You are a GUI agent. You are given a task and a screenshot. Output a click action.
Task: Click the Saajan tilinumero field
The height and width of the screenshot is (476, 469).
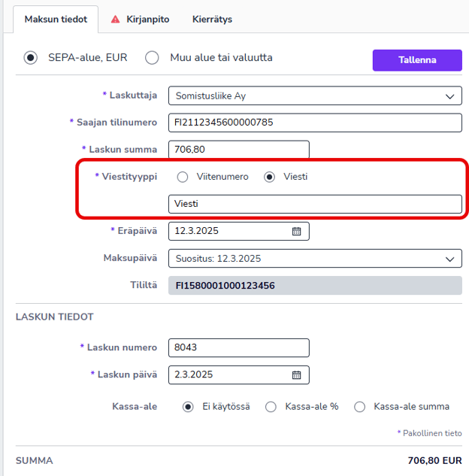(315, 123)
